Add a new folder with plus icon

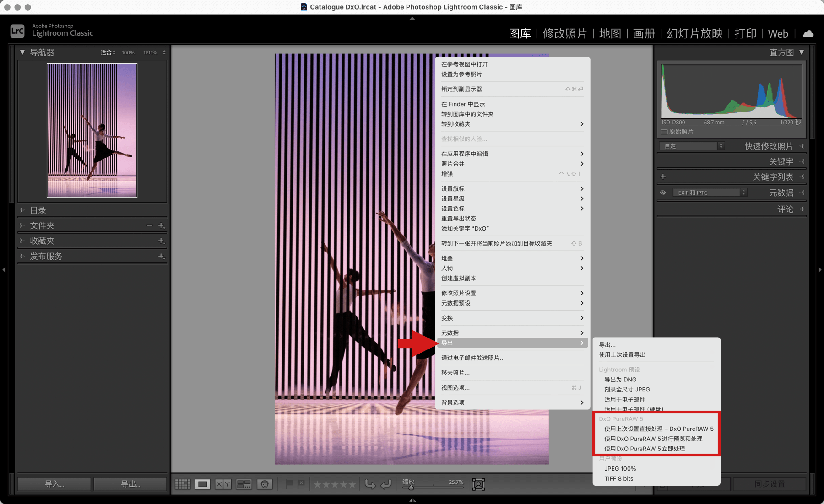[161, 225]
